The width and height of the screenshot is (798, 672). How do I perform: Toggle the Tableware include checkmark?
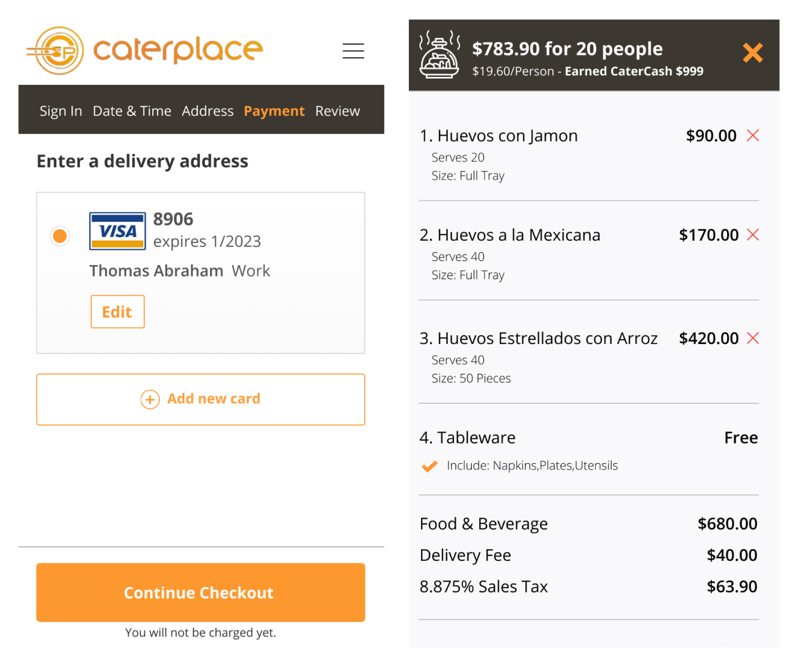[x=430, y=466]
